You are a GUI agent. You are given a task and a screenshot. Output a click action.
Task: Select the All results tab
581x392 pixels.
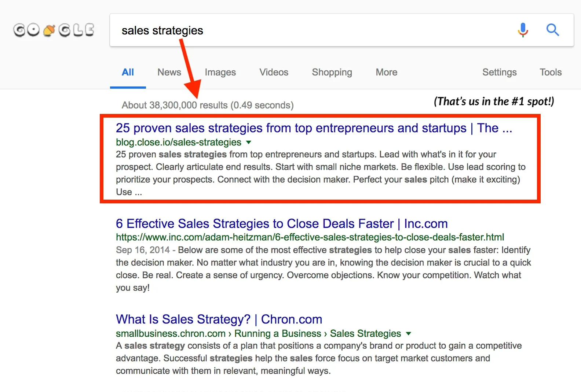click(x=128, y=72)
